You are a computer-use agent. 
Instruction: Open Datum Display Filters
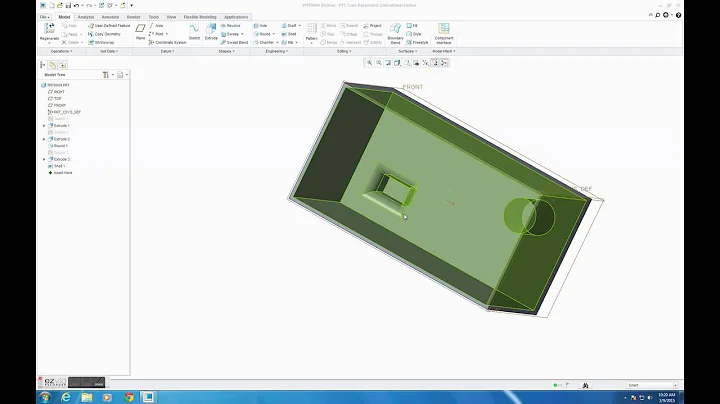[x=426, y=63]
